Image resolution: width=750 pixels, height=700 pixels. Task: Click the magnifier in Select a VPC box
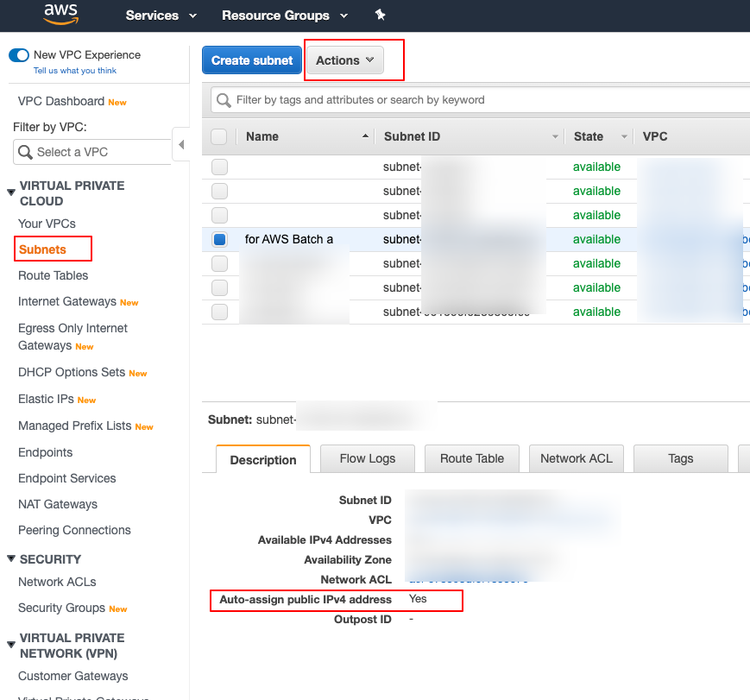click(x=25, y=152)
